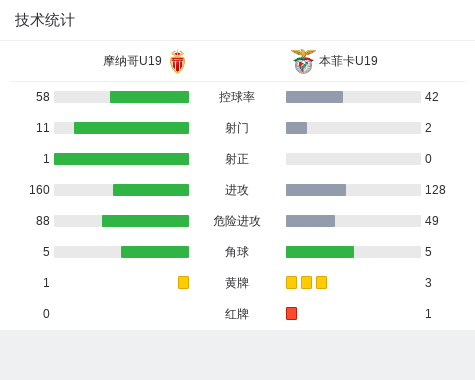Open the 摩纳哥U19 team name link
Image resolution: width=475 pixels, height=380 pixels.
click(x=132, y=61)
